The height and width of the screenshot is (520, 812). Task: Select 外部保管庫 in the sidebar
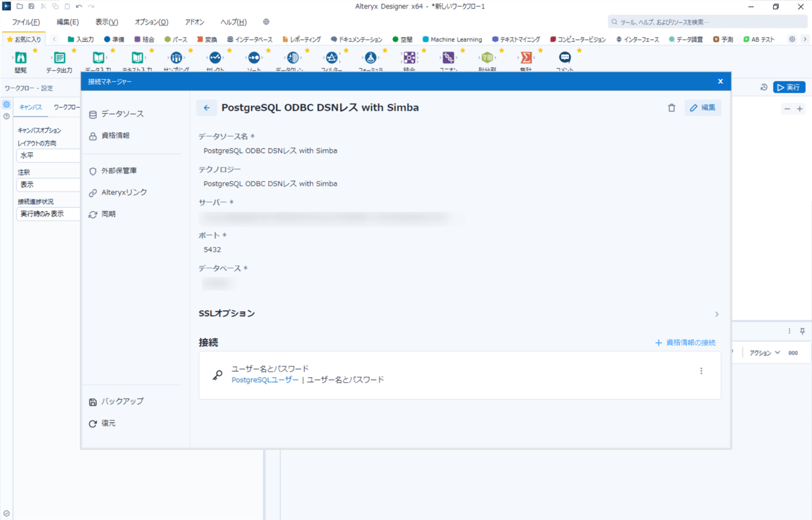click(x=113, y=171)
